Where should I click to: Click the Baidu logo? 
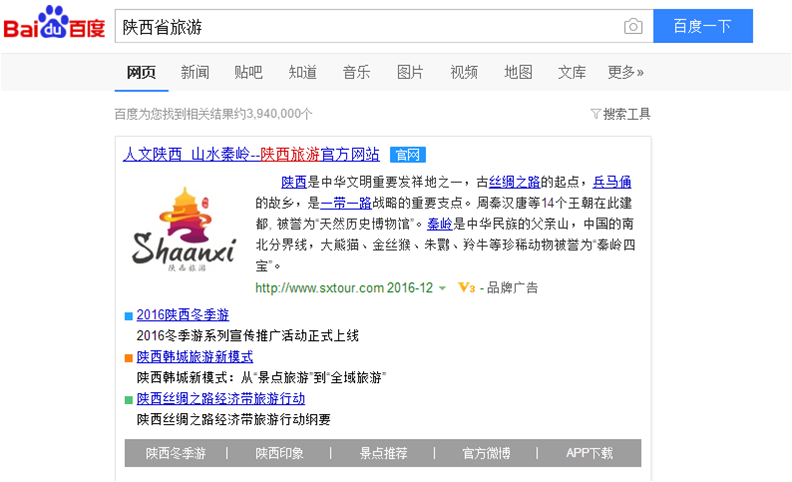pyautogui.click(x=54, y=23)
